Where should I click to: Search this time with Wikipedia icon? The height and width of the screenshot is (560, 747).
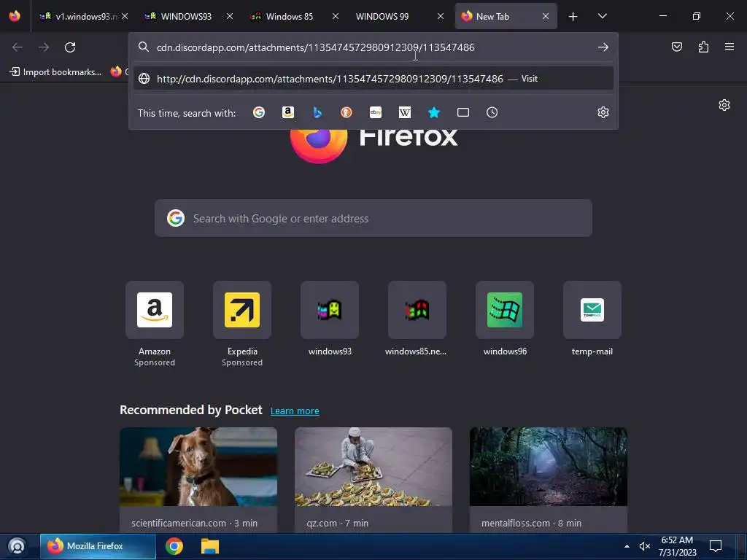click(x=404, y=112)
